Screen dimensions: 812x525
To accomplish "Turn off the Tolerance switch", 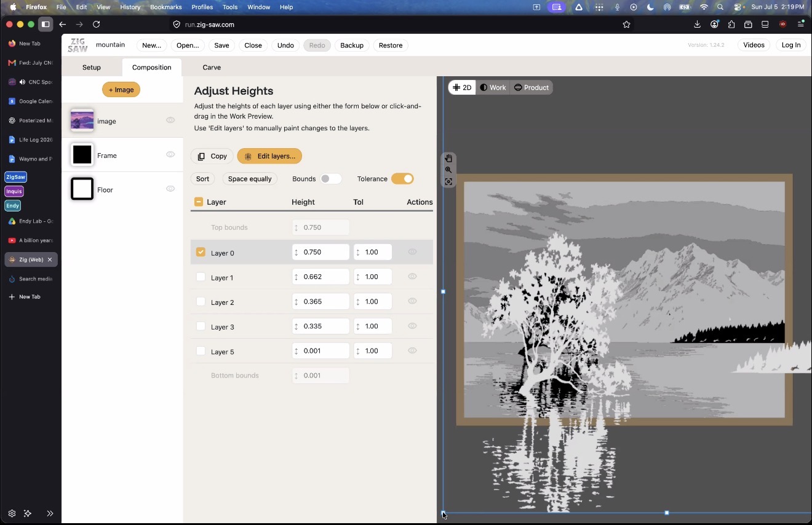I will pyautogui.click(x=402, y=179).
